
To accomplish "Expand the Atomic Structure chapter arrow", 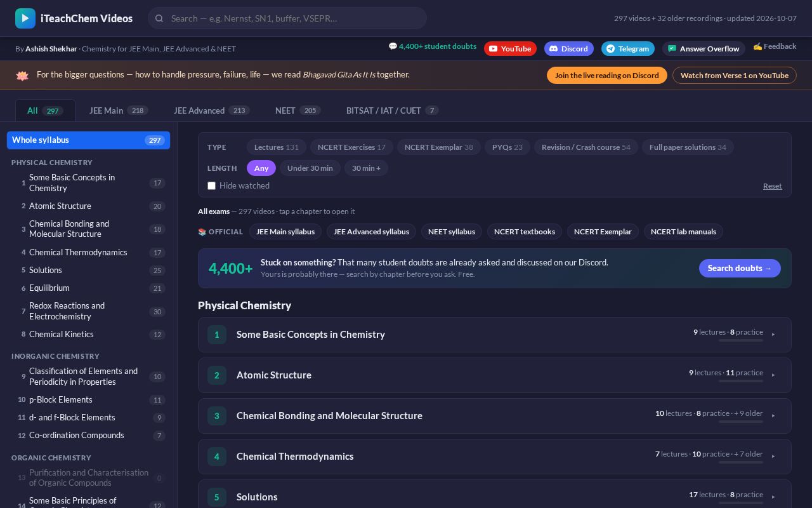I will [773, 375].
